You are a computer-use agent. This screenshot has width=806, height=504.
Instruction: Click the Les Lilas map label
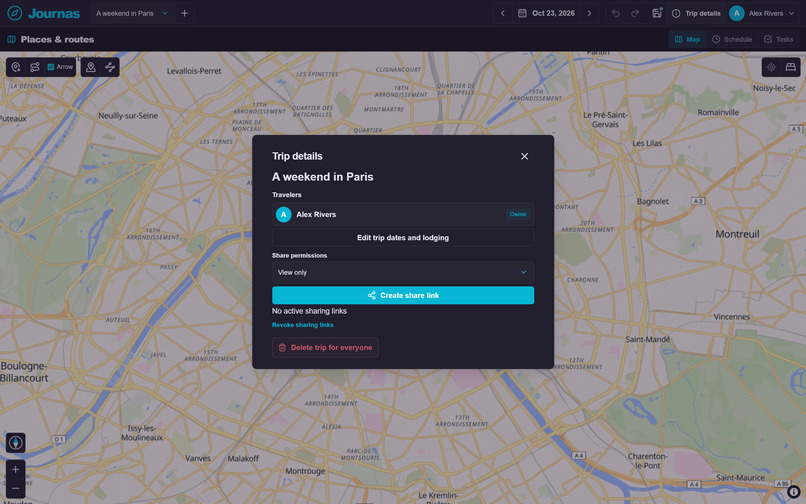(647, 143)
